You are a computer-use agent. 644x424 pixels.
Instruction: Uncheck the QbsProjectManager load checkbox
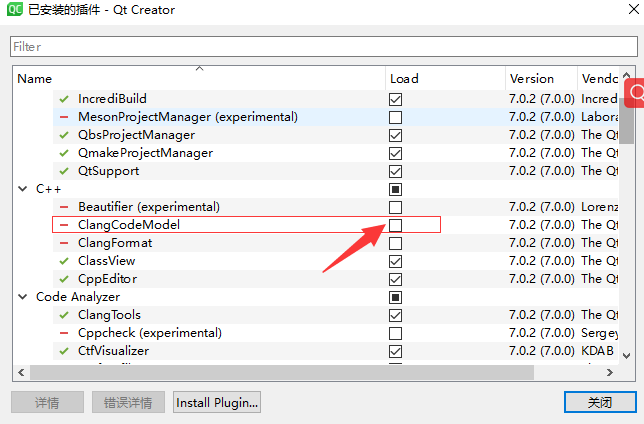[x=396, y=136]
